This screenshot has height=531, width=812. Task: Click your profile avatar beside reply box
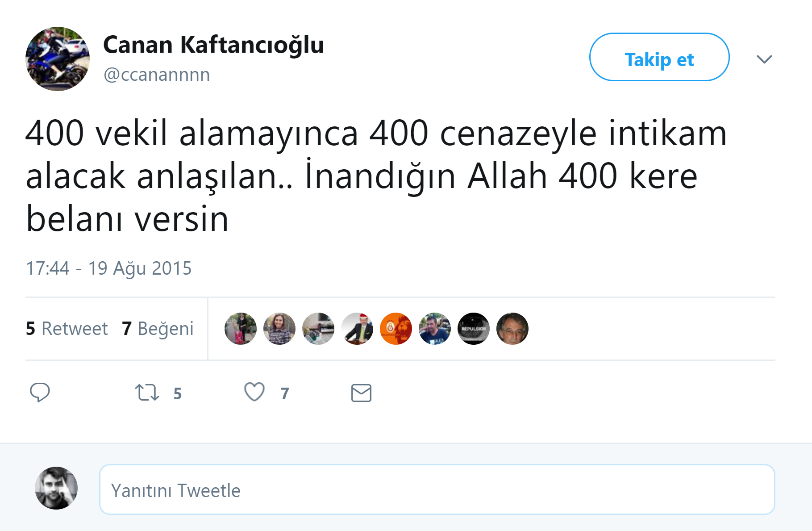(x=56, y=488)
